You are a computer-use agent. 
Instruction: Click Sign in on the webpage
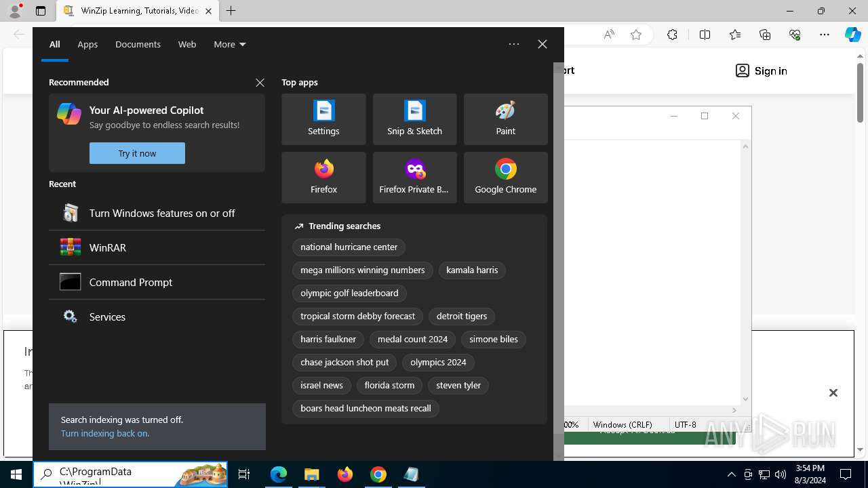[762, 70]
